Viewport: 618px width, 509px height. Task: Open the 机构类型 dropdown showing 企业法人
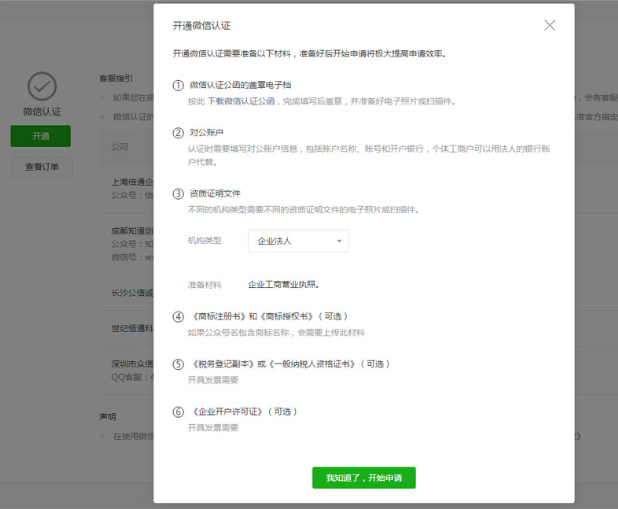tap(298, 241)
